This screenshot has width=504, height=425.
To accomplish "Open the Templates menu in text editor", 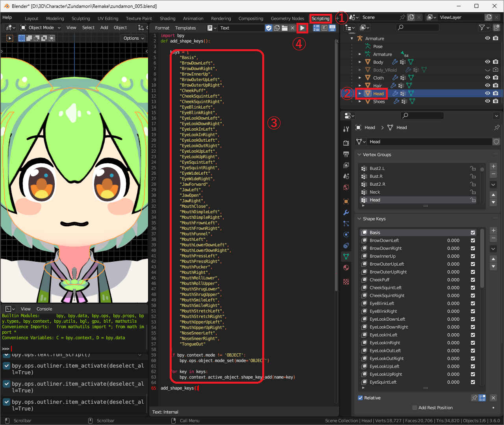I will coord(185,28).
